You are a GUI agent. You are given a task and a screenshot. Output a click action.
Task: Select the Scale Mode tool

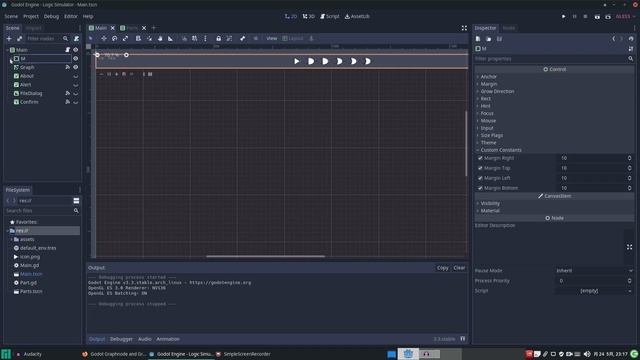[125, 38]
